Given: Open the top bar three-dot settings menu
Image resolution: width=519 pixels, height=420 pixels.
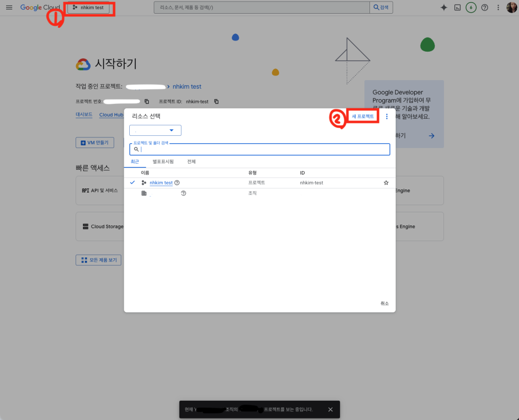Looking at the screenshot, I should pyautogui.click(x=498, y=8).
